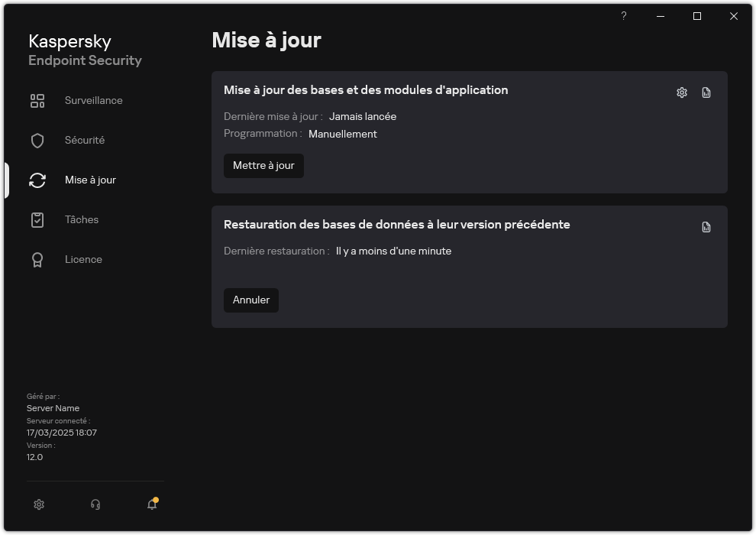Click the Sécurité shield icon
The width and height of the screenshot is (756, 535).
[x=37, y=141]
